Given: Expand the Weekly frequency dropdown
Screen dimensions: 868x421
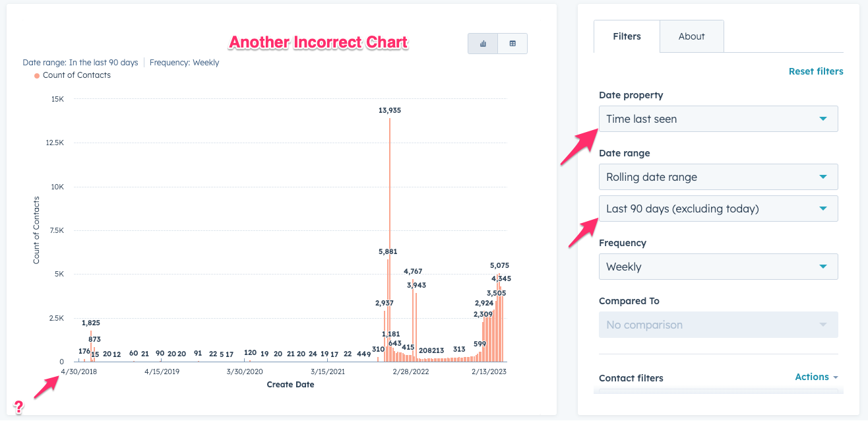Looking at the screenshot, I should coord(718,267).
